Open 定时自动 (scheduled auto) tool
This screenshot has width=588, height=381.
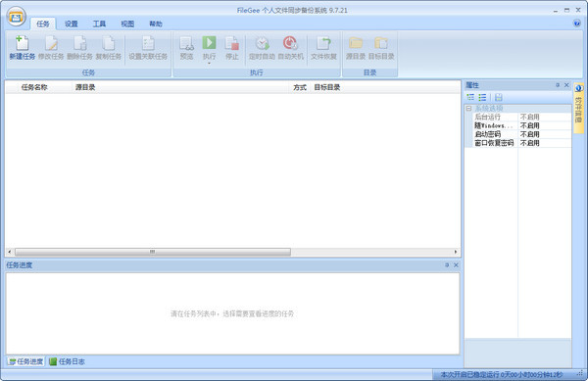[x=262, y=48]
